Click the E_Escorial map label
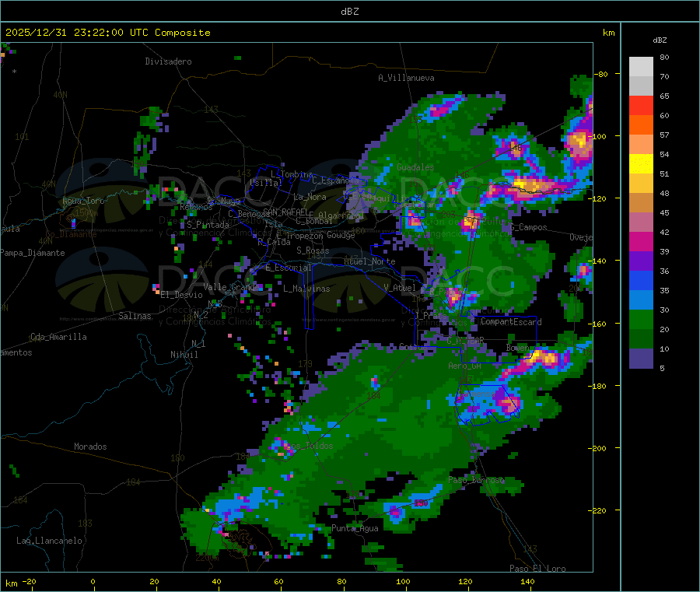Image resolution: width=700 pixels, height=592 pixels. (x=288, y=268)
